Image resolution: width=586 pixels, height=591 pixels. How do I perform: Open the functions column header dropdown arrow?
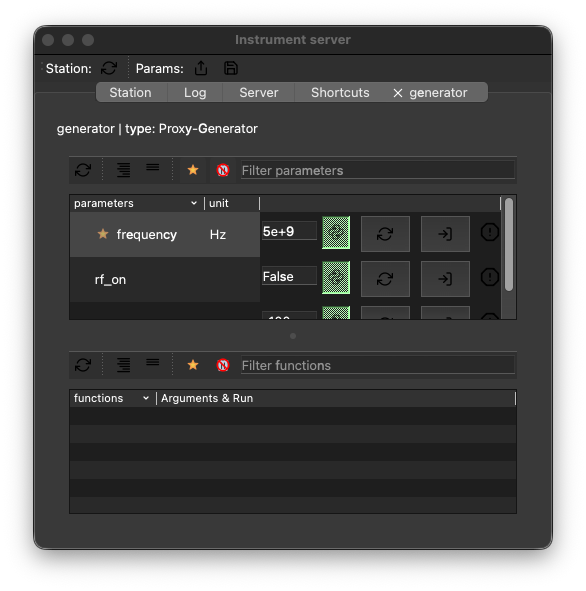click(x=146, y=398)
